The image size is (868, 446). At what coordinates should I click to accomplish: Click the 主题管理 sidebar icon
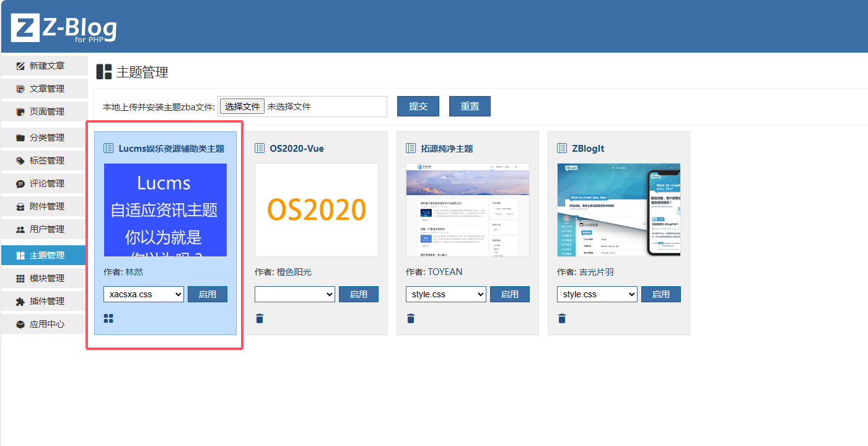click(20, 255)
